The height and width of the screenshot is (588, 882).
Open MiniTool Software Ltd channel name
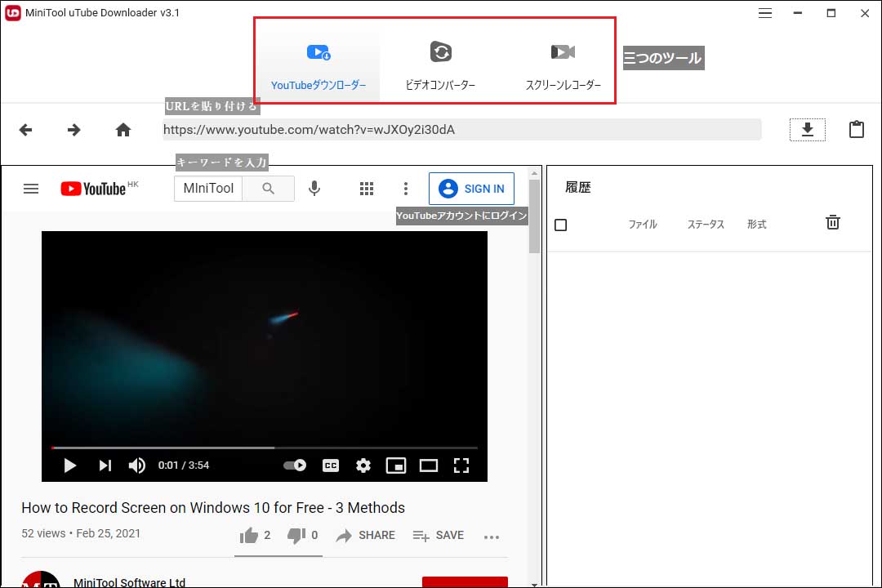point(129,582)
